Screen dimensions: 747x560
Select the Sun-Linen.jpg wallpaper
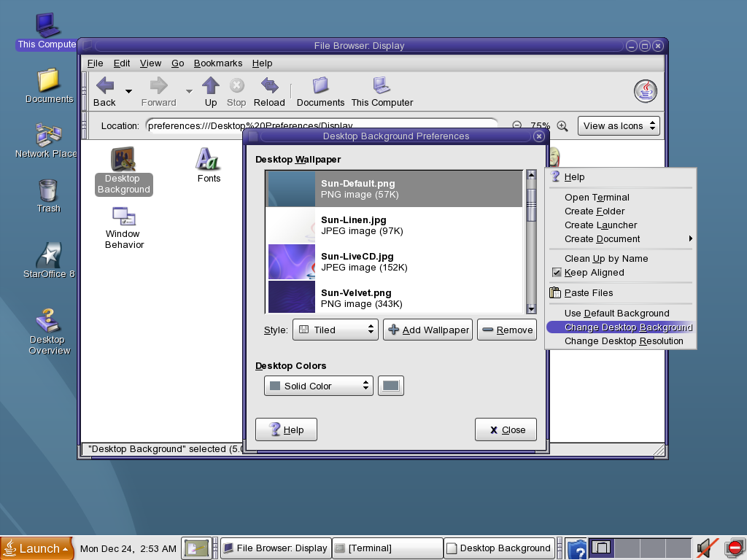click(394, 225)
